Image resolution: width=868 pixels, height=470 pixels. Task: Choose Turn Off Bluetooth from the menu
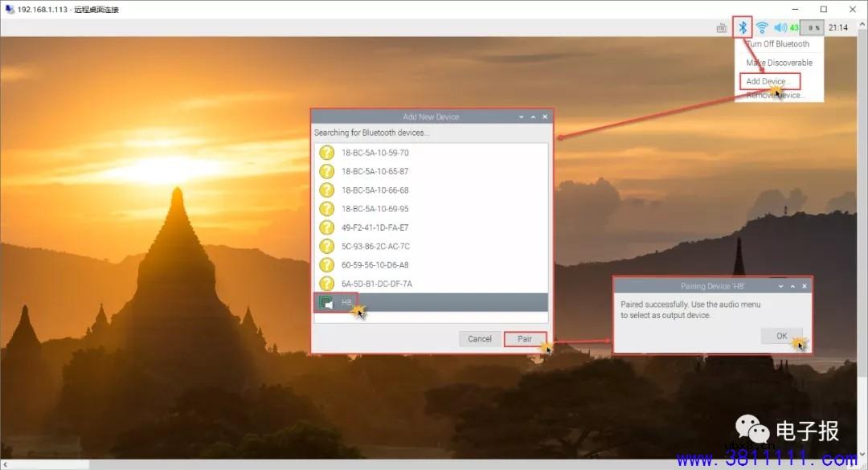click(778, 44)
